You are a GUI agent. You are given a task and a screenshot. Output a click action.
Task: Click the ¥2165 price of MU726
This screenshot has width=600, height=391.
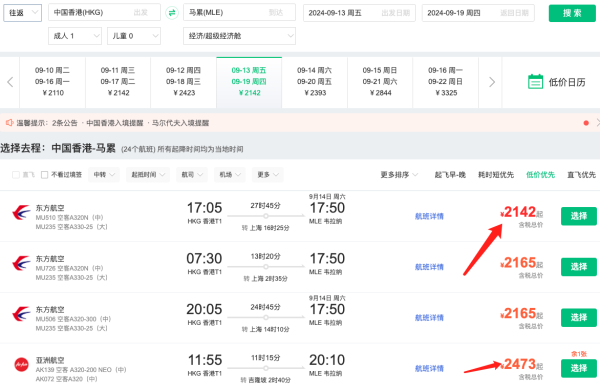point(522,263)
